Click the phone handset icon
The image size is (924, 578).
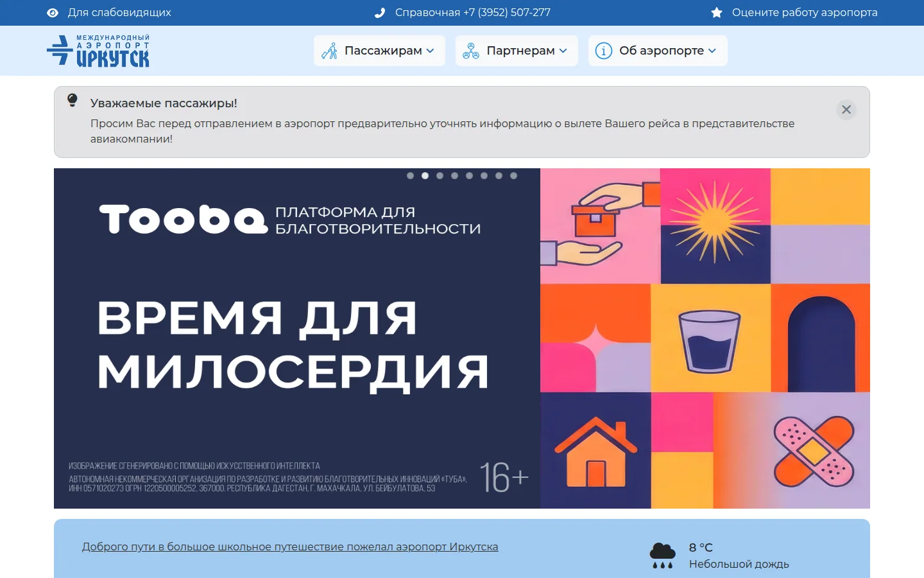[380, 13]
